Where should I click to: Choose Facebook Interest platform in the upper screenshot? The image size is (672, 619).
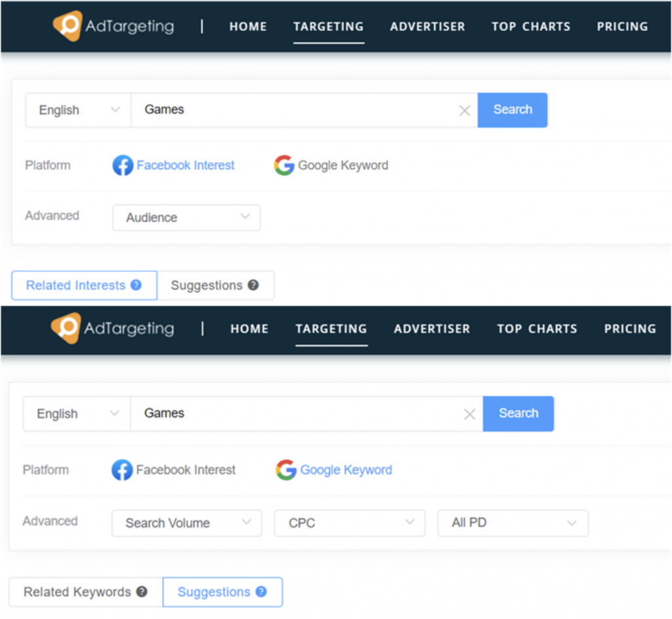pos(173,165)
